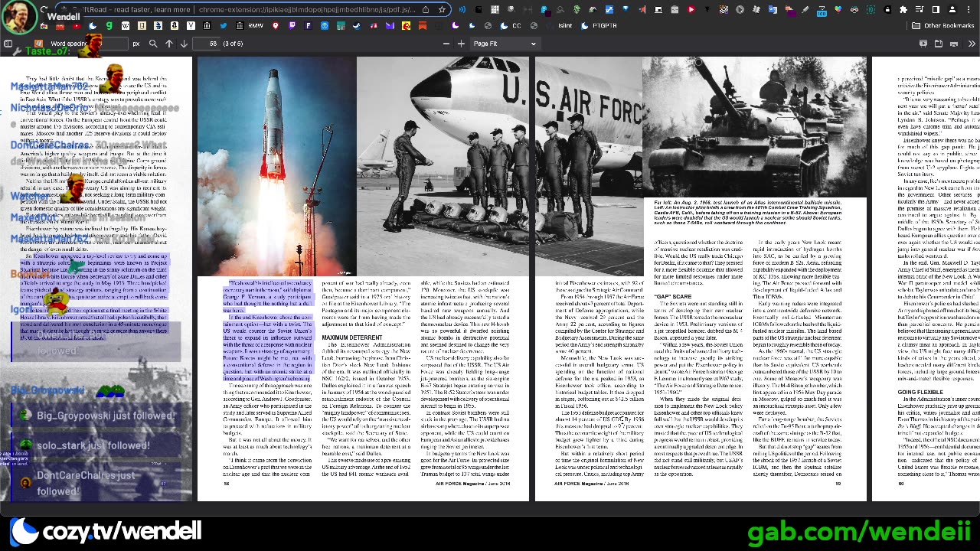This screenshot has width=980, height=551.
Task: Open the Chrome Extensions puzzle icon
Action: tap(903, 10)
